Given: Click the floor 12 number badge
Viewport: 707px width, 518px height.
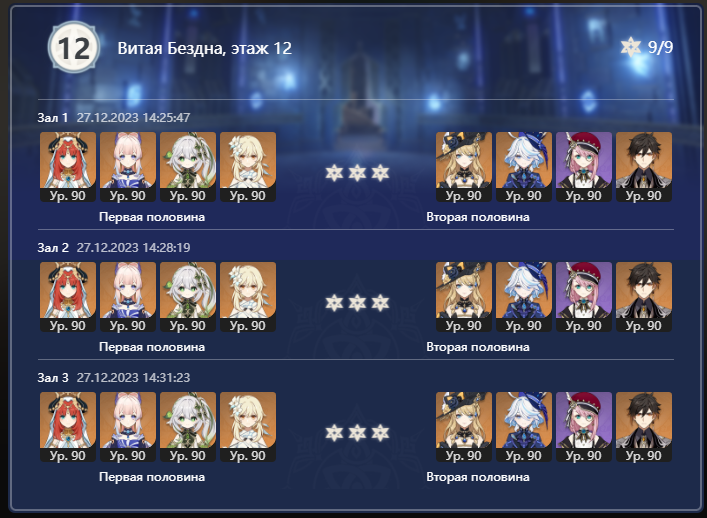Looking at the screenshot, I should point(73,47).
